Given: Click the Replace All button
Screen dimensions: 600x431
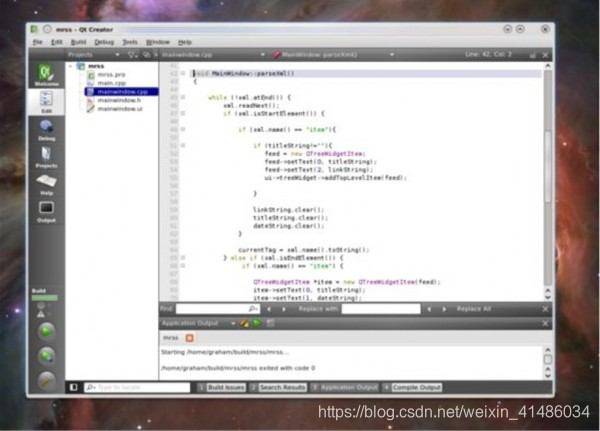Looking at the screenshot, I should click(474, 309).
